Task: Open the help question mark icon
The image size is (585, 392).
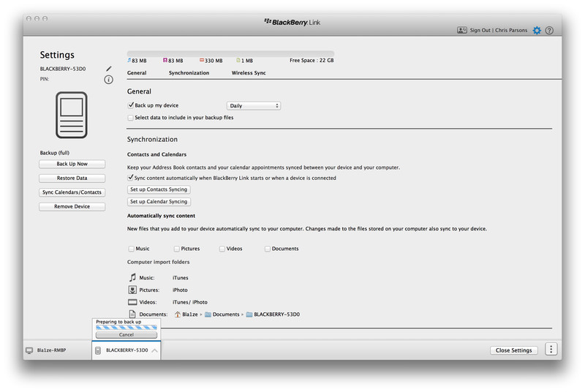Action: [549, 30]
